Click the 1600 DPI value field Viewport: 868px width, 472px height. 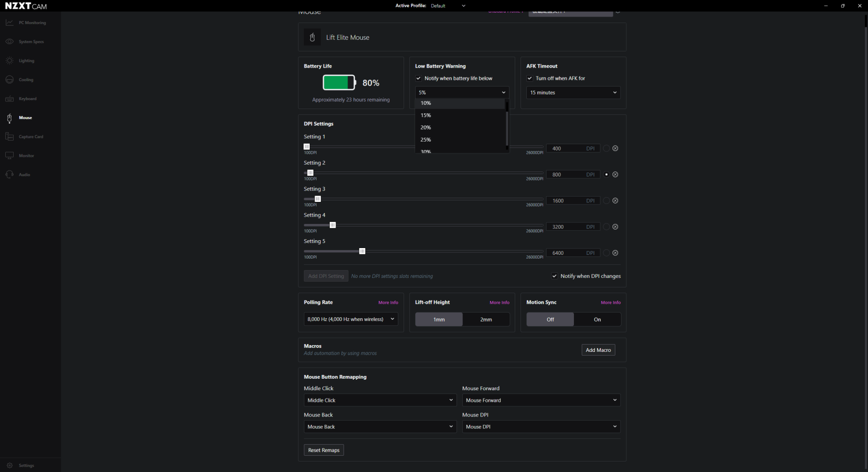click(573, 201)
